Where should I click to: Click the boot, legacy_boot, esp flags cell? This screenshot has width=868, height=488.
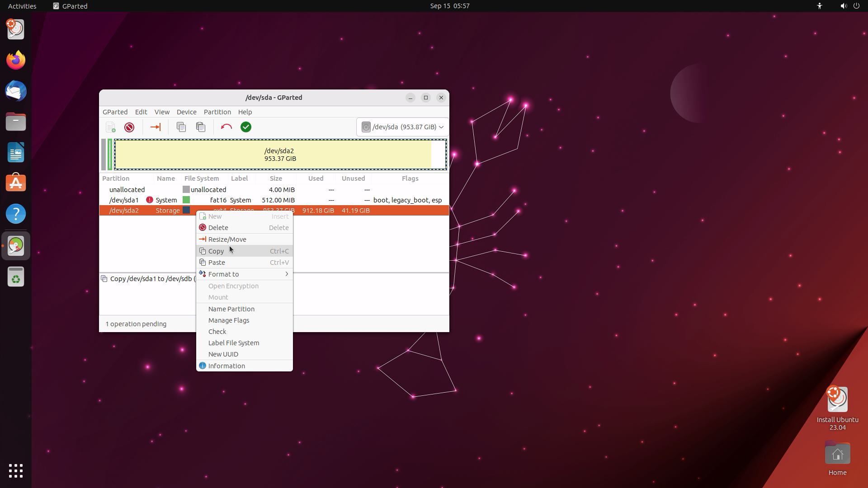(x=408, y=200)
